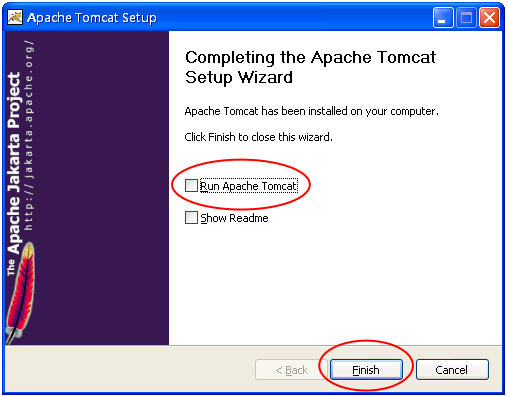The image size is (508, 397).
Task: Click the purple sidebar banner area
Action: tap(87, 188)
